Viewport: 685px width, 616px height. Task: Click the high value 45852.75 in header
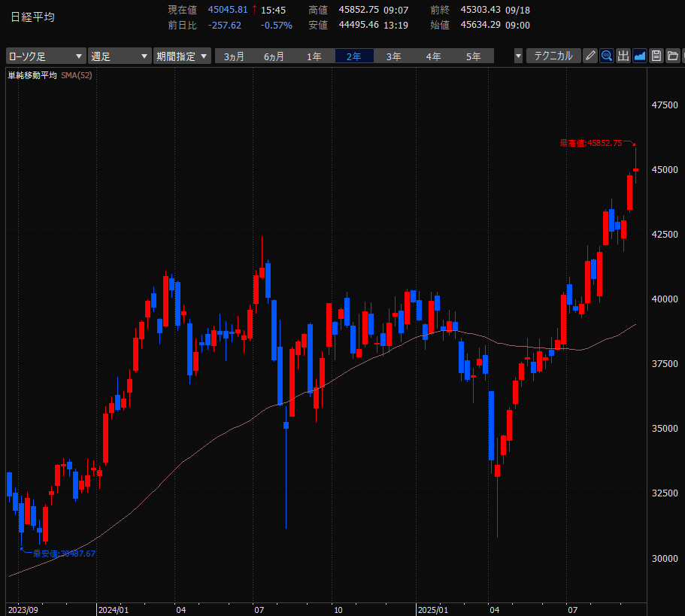359,10
